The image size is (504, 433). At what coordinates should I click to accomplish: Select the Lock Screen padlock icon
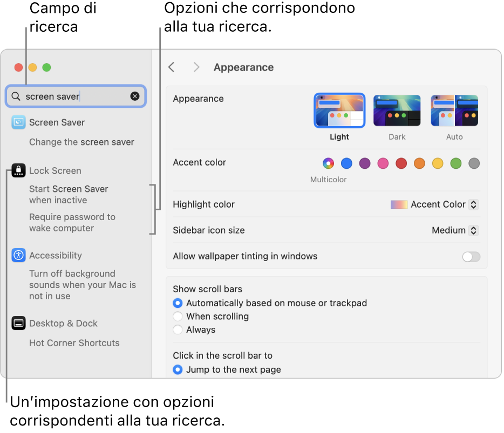[x=18, y=170]
